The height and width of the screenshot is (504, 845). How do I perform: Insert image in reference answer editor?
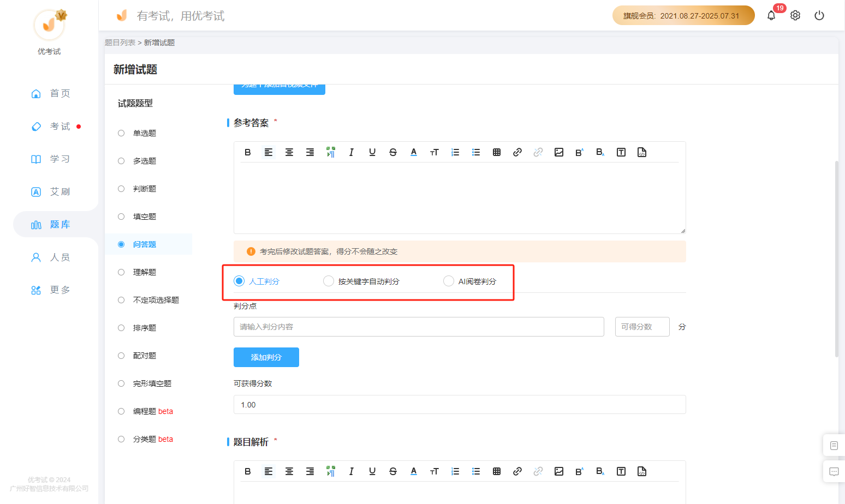(559, 152)
